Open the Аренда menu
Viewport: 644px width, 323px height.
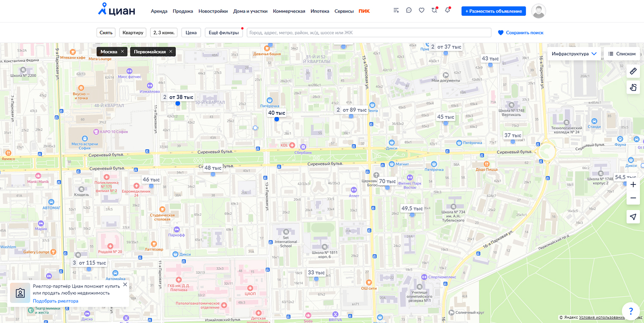(159, 11)
